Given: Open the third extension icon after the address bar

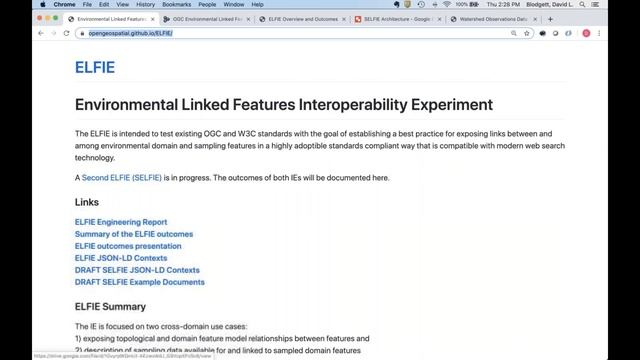Looking at the screenshot, I should click(568, 33).
